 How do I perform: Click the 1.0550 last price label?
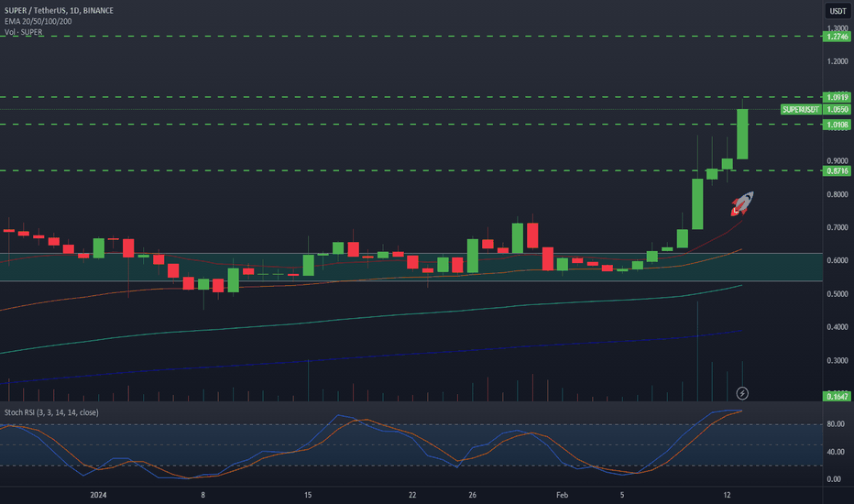point(837,110)
